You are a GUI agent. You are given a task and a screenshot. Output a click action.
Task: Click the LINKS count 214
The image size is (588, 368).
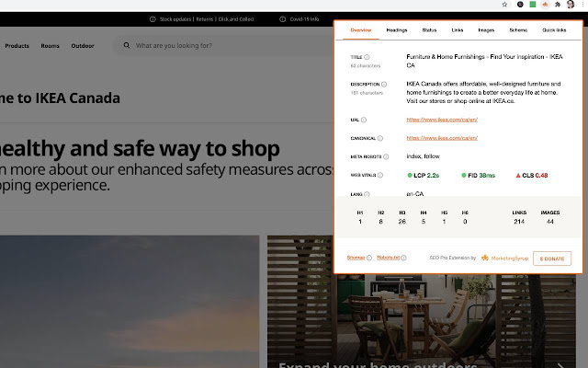point(519,222)
